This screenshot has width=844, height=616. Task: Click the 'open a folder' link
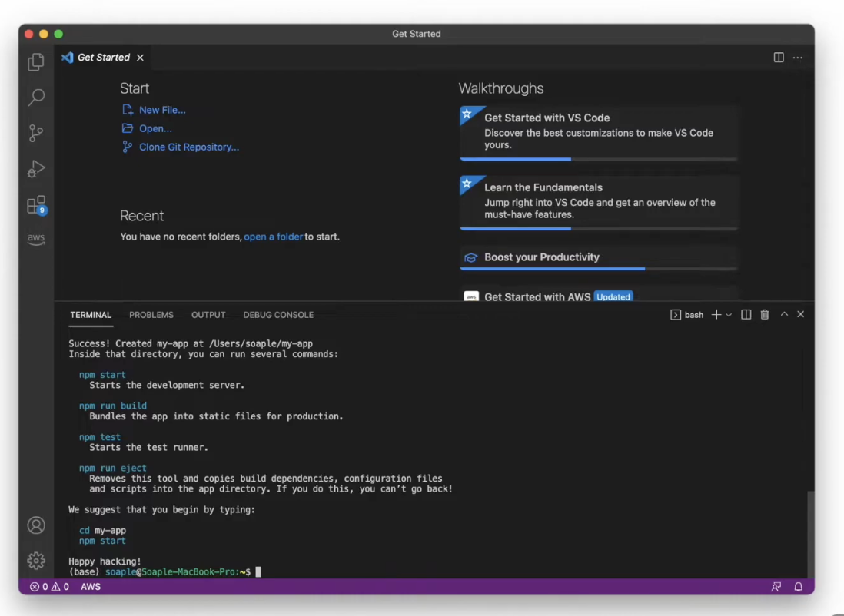[274, 237]
